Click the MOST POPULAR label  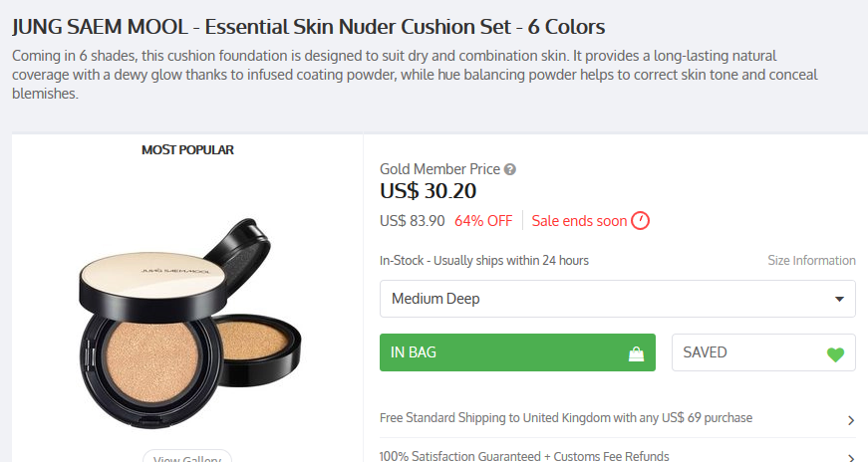[x=187, y=150]
